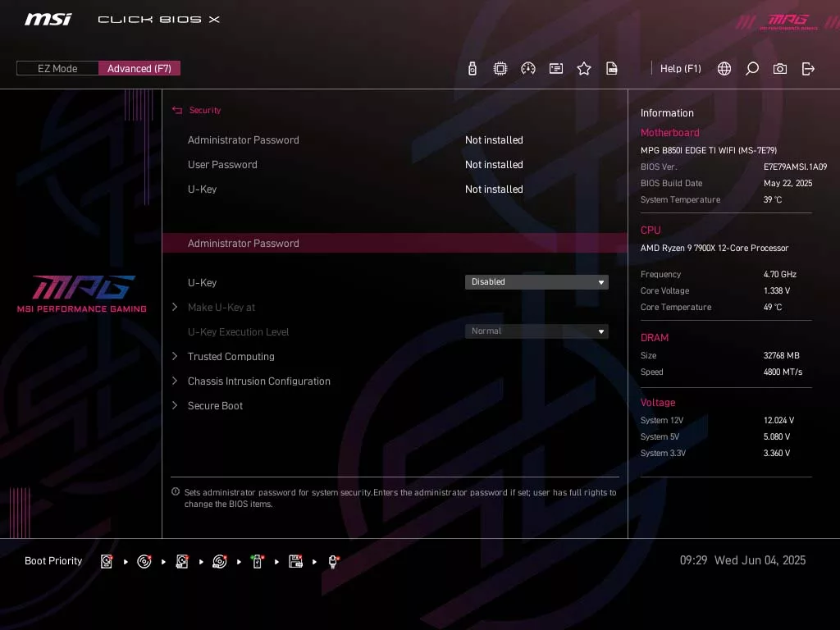Screen dimensions: 840x630
Task: Open the speedometer gauge icon
Action: tap(528, 69)
